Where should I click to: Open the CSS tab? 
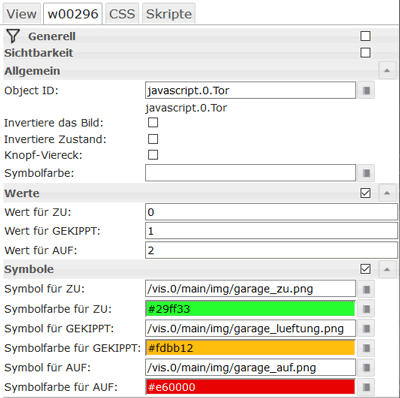point(122,14)
